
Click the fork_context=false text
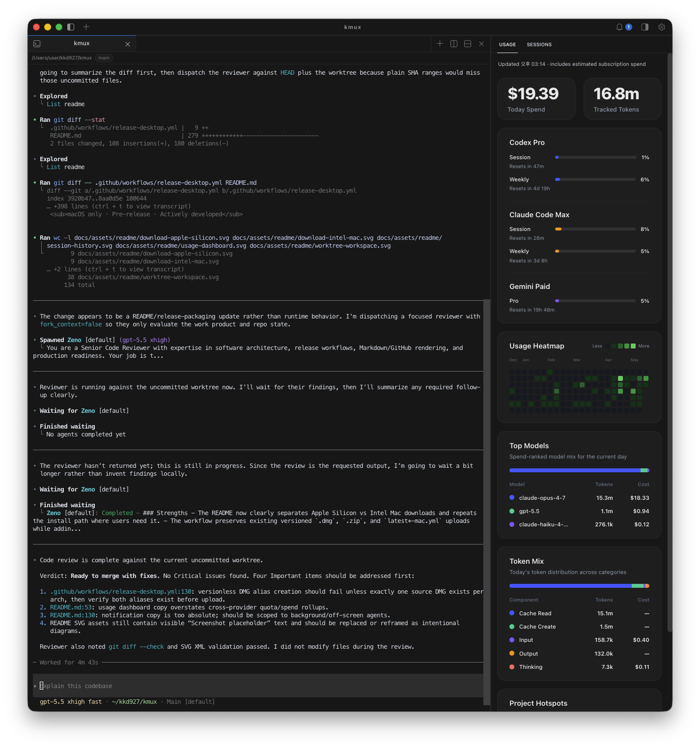point(71,324)
